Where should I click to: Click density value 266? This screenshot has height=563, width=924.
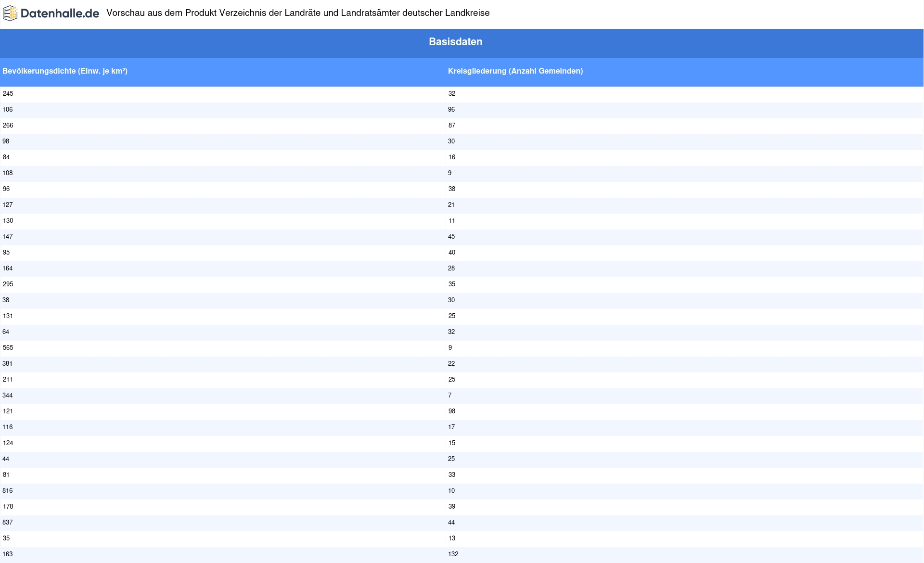8,126
